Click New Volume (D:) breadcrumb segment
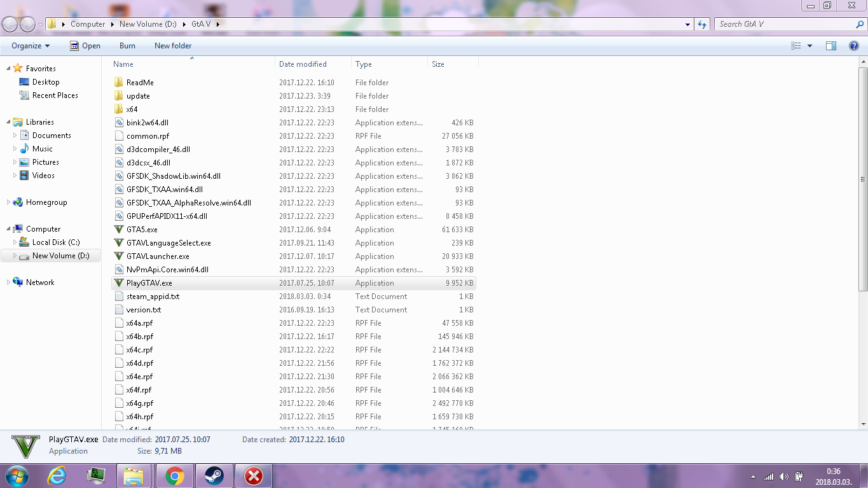 tap(148, 24)
